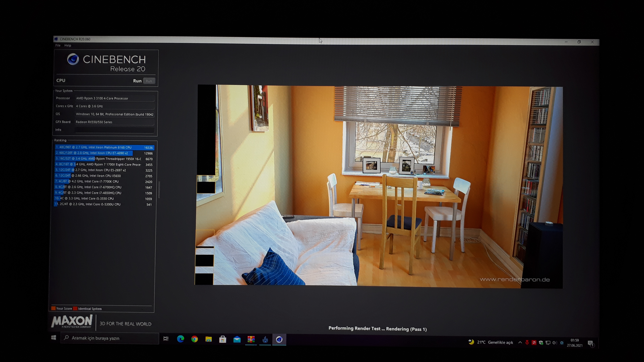Image resolution: width=644 pixels, height=362 pixels.
Task: Click the Info input field
Action: pyautogui.click(x=115, y=130)
